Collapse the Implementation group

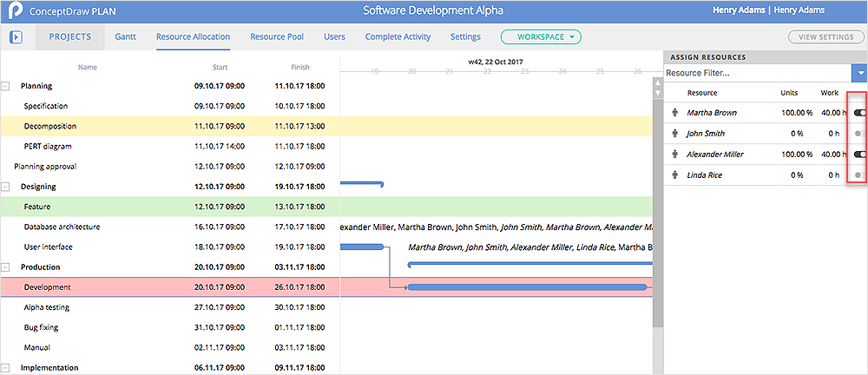pyautogui.click(x=5, y=368)
